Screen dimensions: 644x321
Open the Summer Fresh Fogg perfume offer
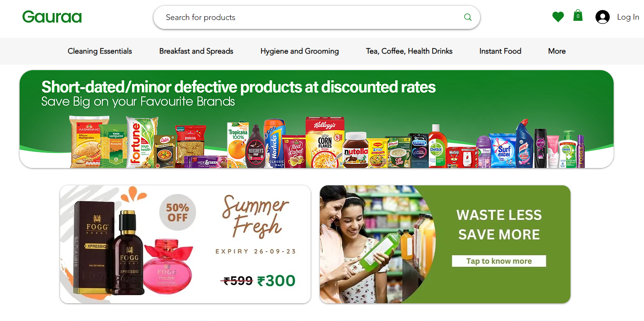[x=185, y=244]
